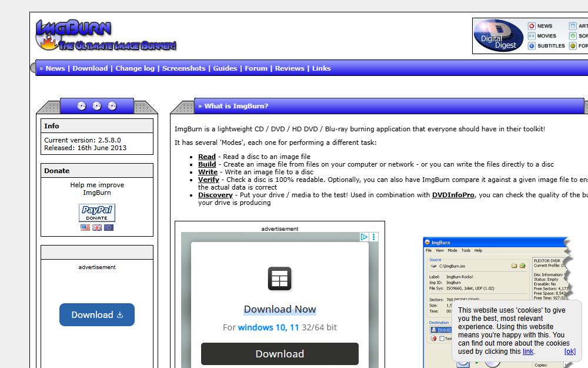This screenshot has height=368, width=588.
Task: Click the AdChoices icon on the advertisement
Action: [x=364, y=237]
